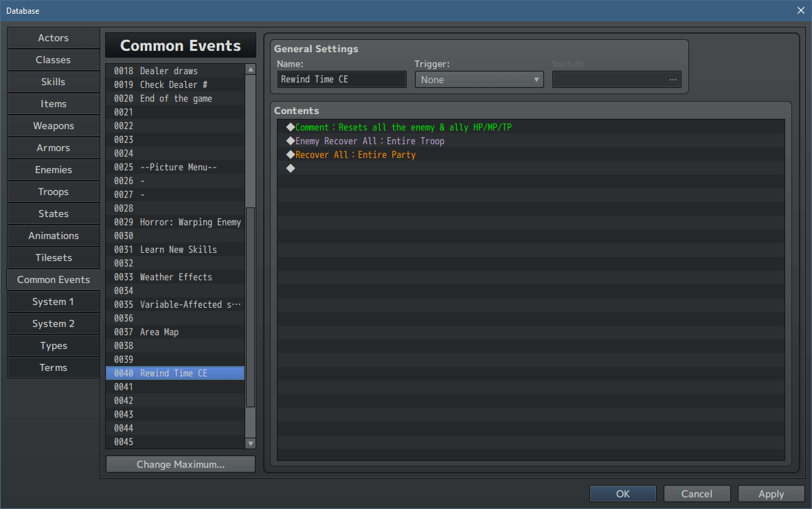The image size is (812, 509).
Task: Open the Actors tab
Action: pos(54,38)
